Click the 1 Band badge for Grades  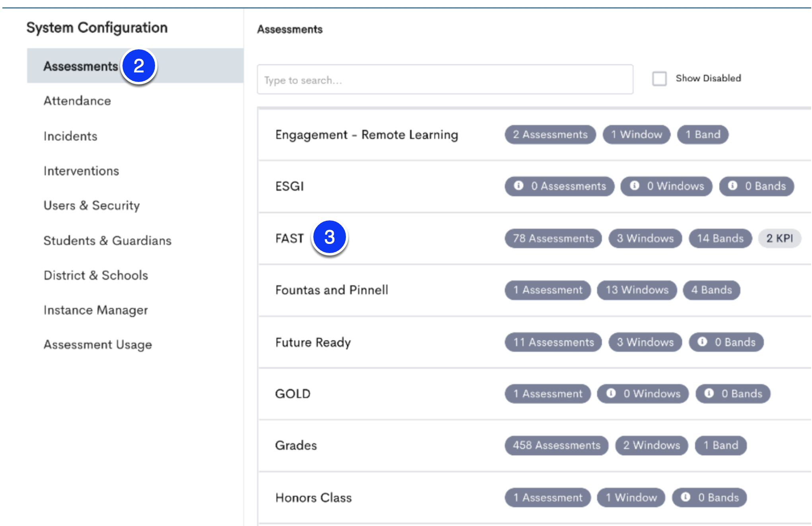[x=721, y=445]
